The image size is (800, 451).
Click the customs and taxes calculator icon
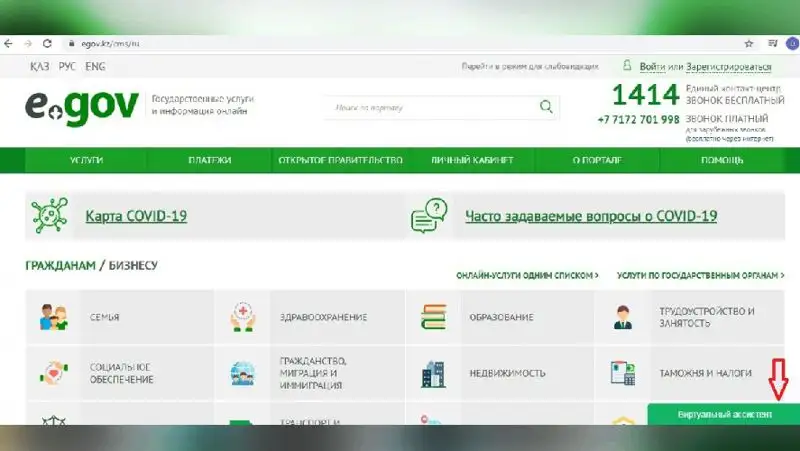(622, 373)
